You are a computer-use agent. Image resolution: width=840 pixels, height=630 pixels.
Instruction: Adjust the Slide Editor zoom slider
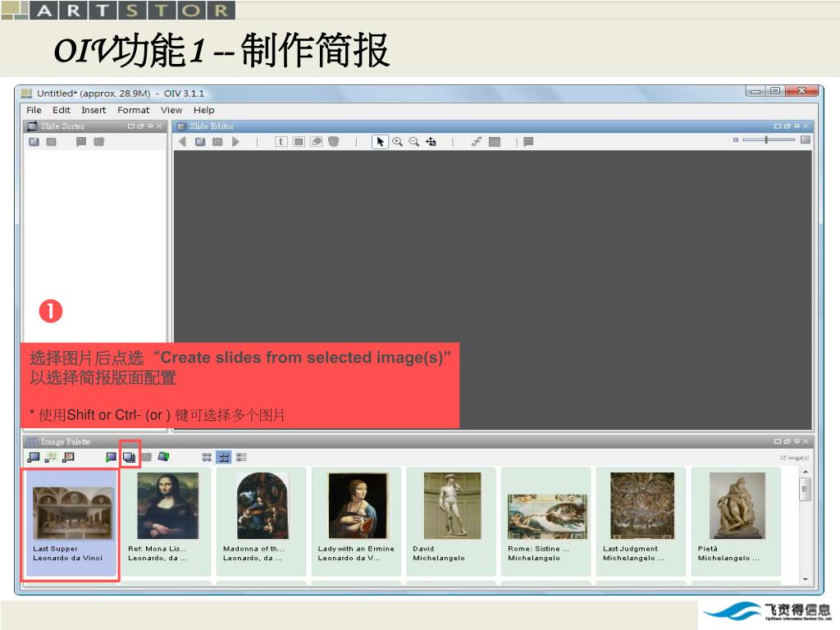pyautogui.click(x=767, y=139)
